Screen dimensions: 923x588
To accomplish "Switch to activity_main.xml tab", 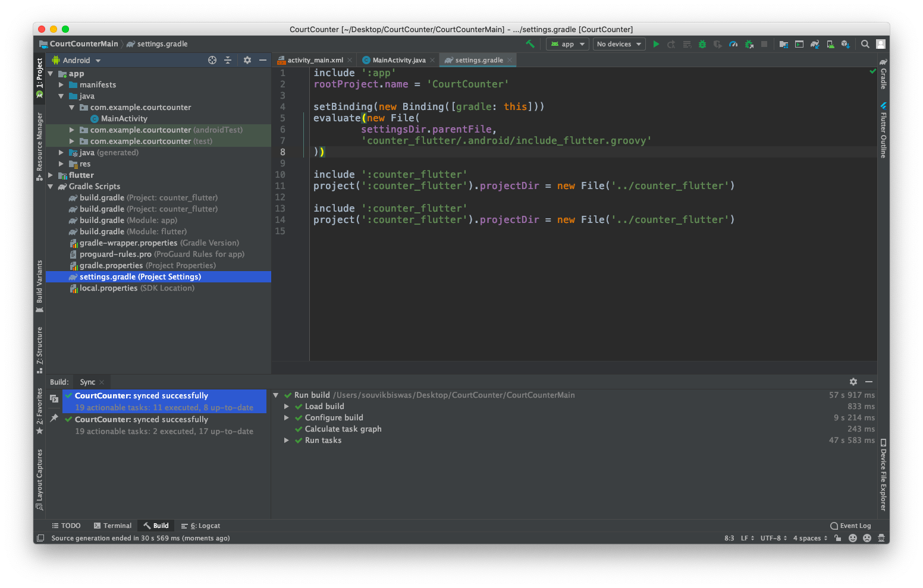I will point(315,60).
